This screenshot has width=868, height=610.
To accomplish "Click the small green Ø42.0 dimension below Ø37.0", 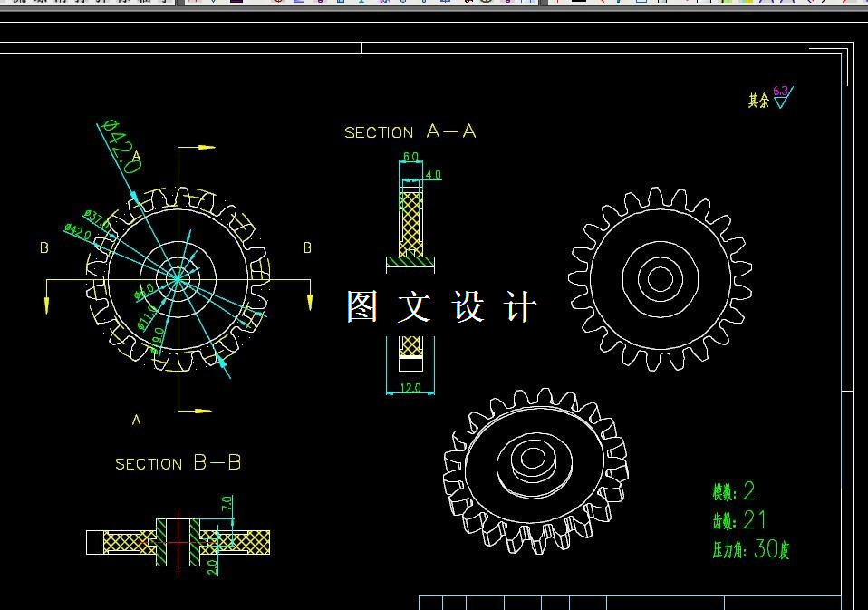I will point(78,231).
